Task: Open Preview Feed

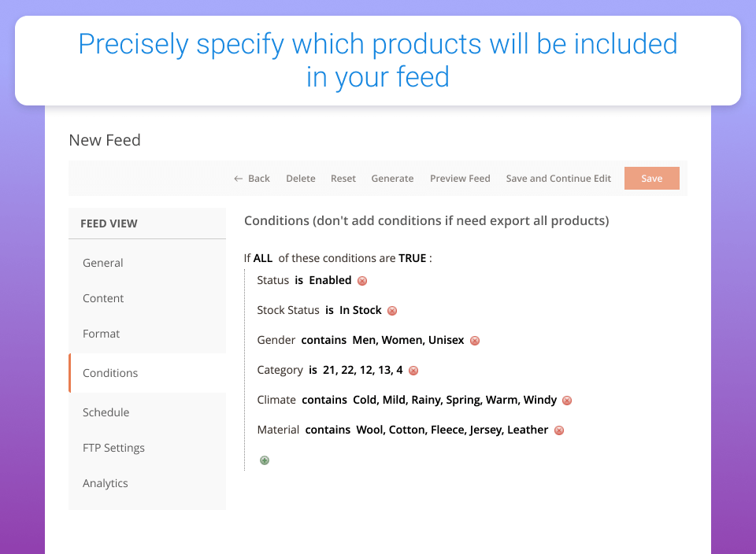Action: (x=460, y=179)
